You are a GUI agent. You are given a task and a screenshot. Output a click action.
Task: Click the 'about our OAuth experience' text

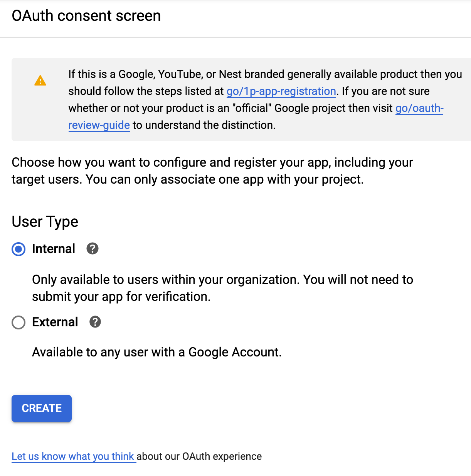coord(199,456)
